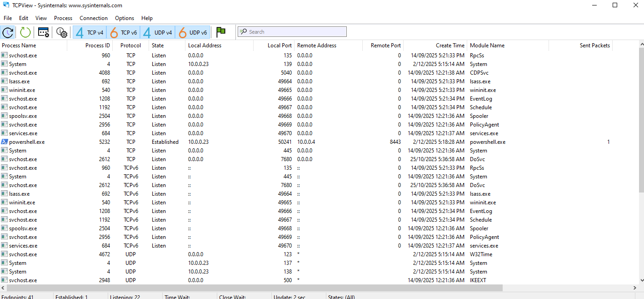The image size is (644, 299).
Task: Click the search magnifier icon
Action: pyautogui.click(x=243, y=32)
